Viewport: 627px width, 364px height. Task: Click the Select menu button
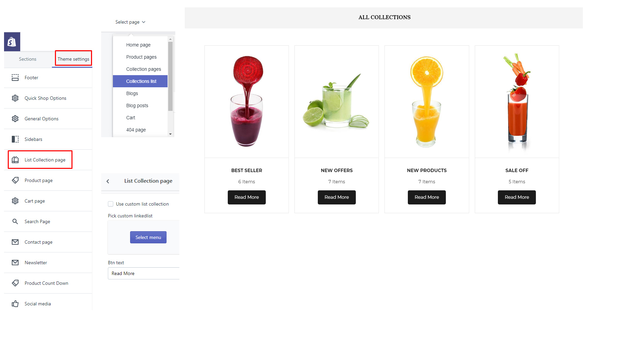click(x=148, y=237)
